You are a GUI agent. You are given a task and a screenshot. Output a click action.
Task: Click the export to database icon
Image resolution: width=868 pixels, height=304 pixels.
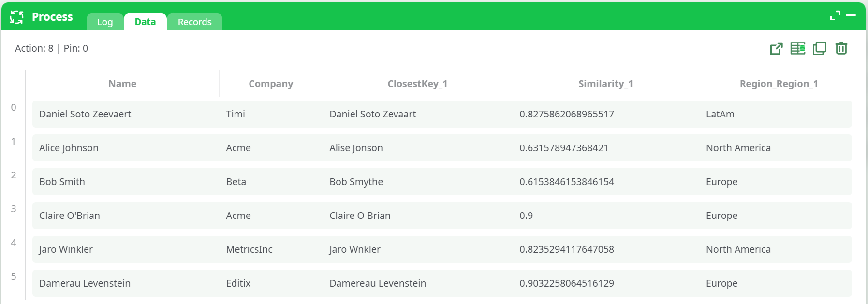[797, 48]
